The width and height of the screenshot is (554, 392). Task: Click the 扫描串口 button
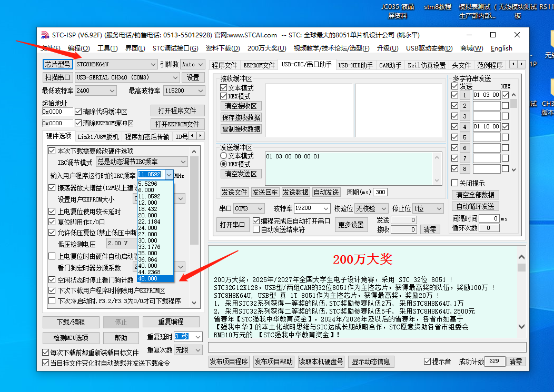point(57,77)
